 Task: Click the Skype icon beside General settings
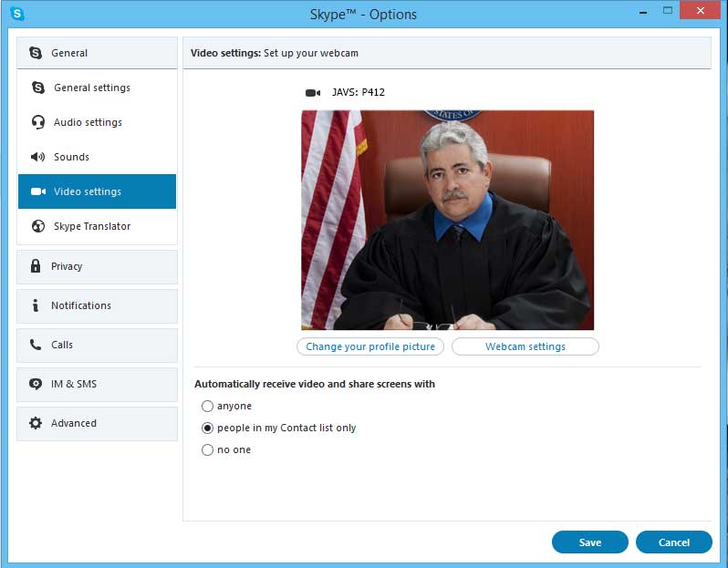(38, 88)
